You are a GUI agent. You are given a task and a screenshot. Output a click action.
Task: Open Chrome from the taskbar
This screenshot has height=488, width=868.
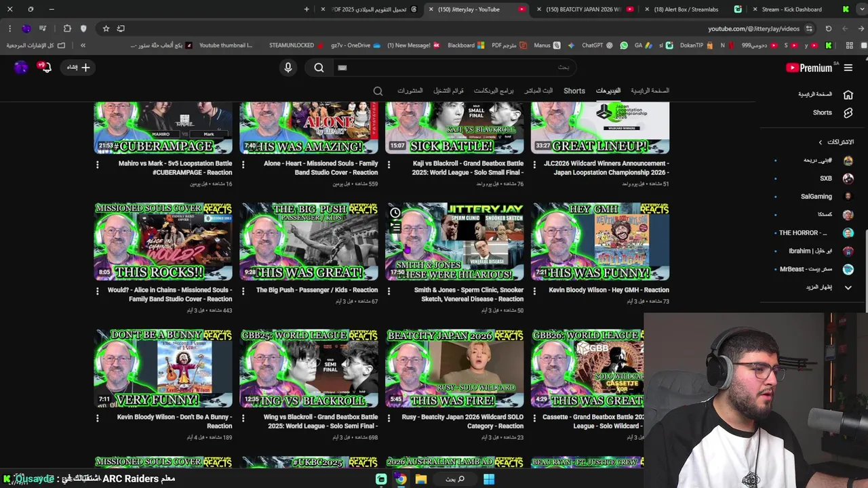(401, 479)
